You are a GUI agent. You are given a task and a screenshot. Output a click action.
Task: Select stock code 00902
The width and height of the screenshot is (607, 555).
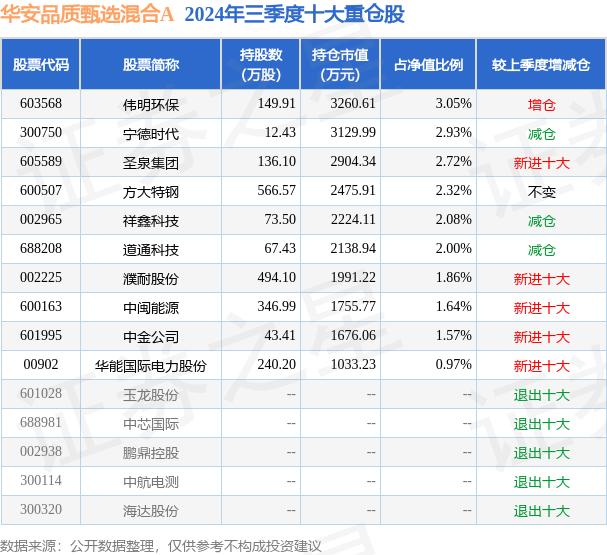click(41, 365)
